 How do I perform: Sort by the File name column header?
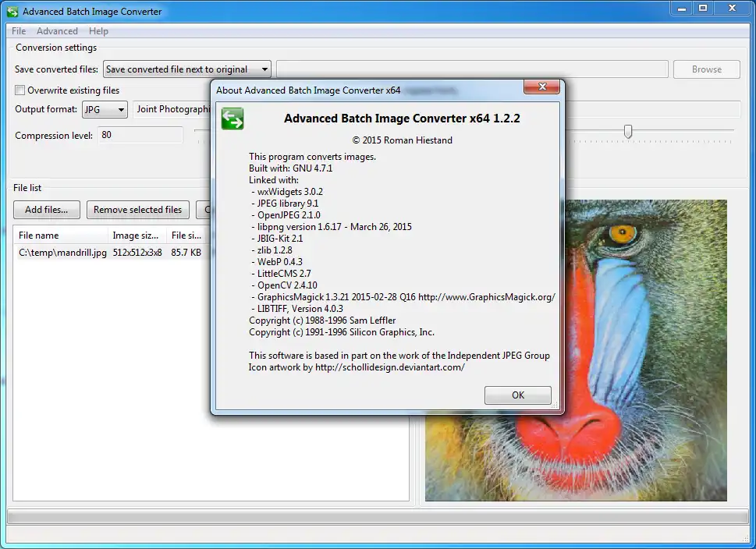point(60,236)
